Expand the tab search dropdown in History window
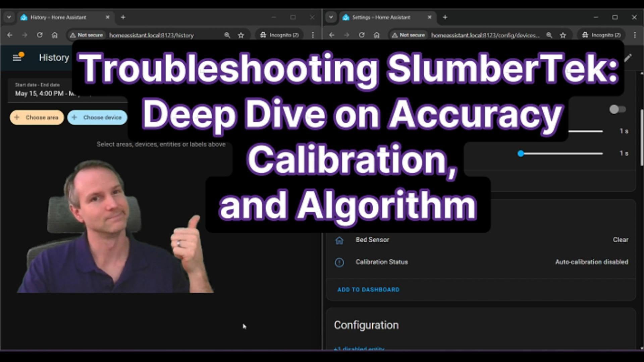This screenshot has width=644, height=362. click(9, 17)
